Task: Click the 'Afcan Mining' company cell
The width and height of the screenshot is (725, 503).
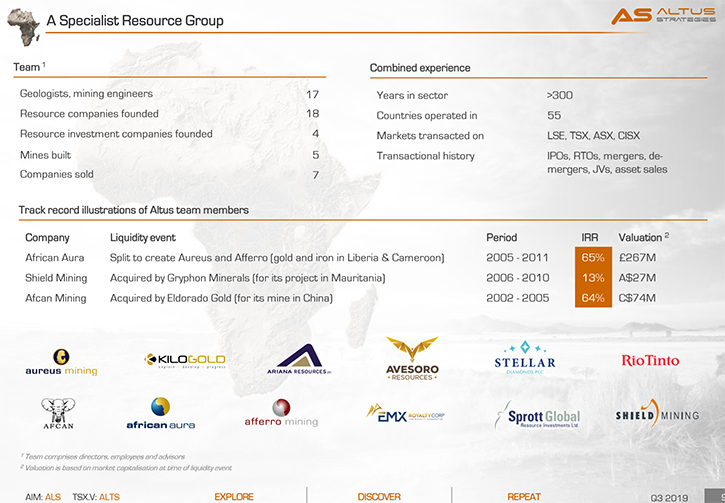Action: point(55,298)
